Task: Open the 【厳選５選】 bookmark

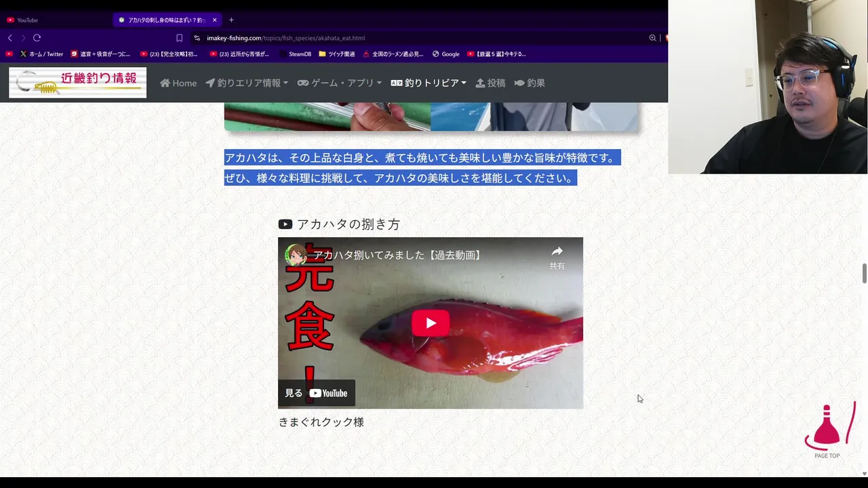Action: [x=496, y=54]
